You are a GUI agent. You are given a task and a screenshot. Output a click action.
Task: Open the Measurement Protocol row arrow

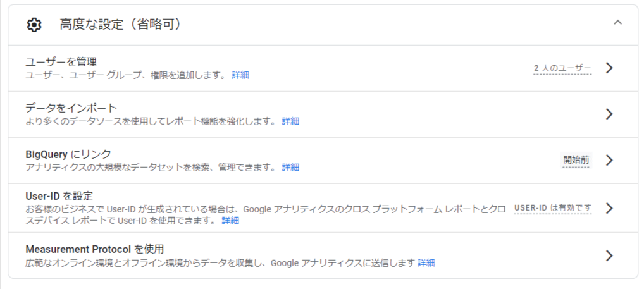click(609, 255)
